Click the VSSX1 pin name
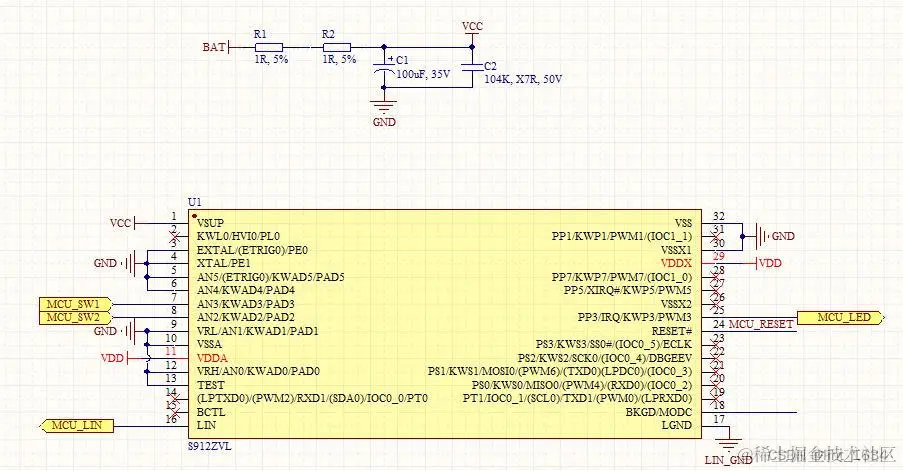Screen dimensions: 903x471 click(x=676, y=250)
